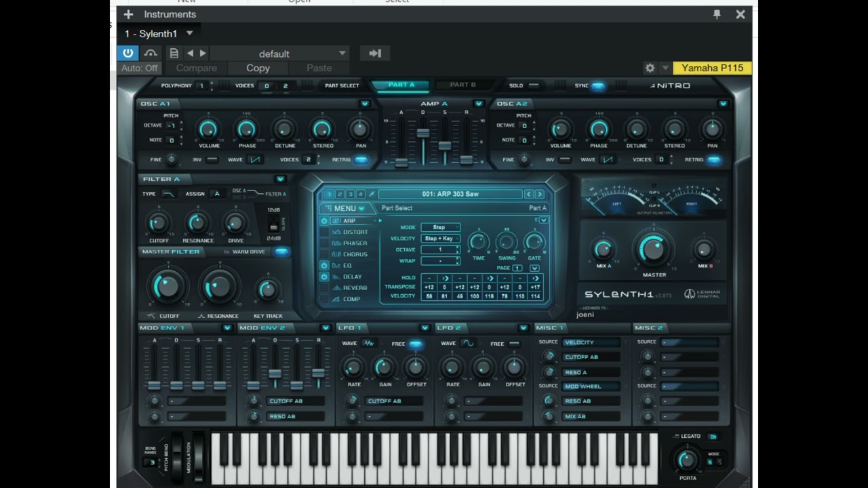Viewport: 868px width, 488px height.
Task: Click the next preset arrow in display
Action: click(x=539, y=195)
